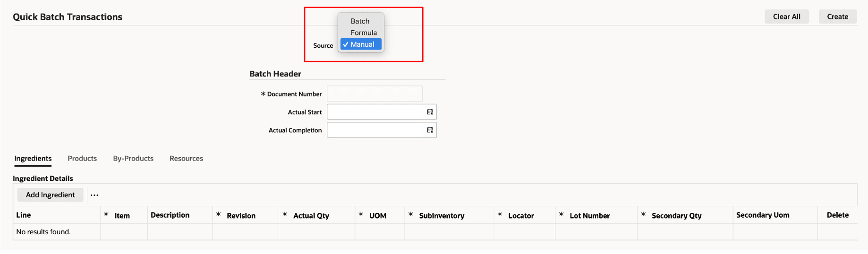Open the Products tab

click(x=82, y=159)
